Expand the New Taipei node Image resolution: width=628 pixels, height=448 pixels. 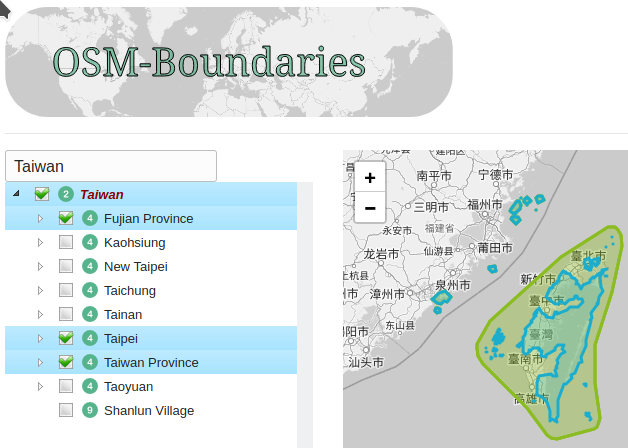(x=40, y=267)
